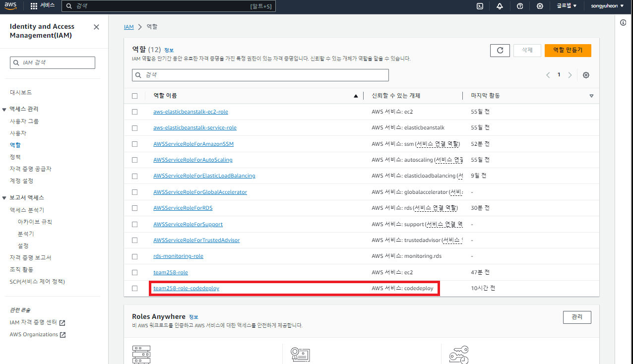Open 설정 under 액세스 분석기
The height and width of the screenshot is (364, 633).
pyautogui.click(x=23, y=245)
